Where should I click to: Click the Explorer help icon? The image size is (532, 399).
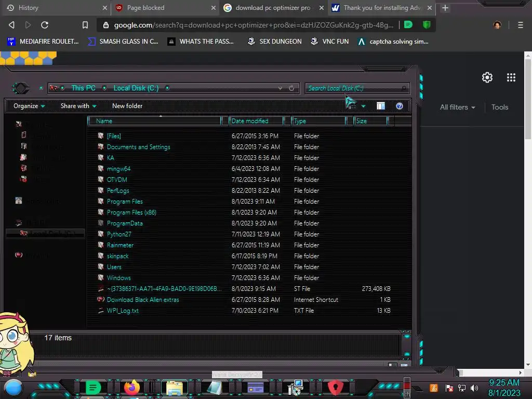pyautogui.click(x=400, y=106)
